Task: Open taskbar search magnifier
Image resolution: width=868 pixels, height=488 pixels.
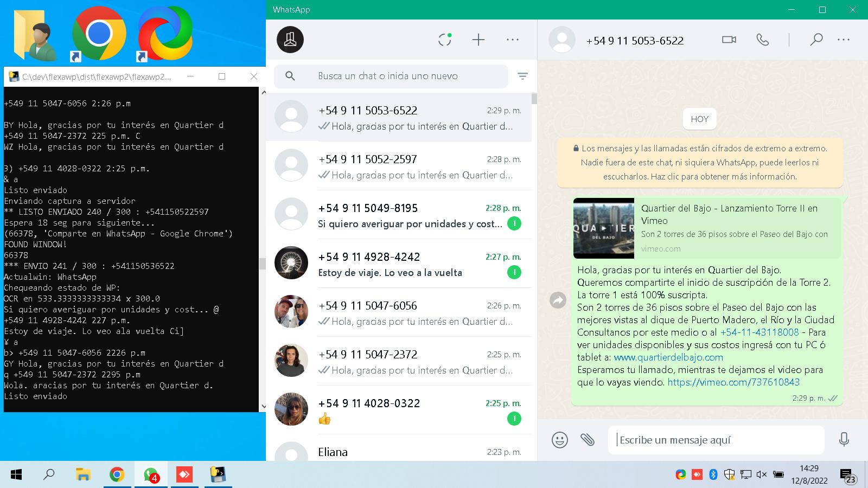Action: coord(49,475)
